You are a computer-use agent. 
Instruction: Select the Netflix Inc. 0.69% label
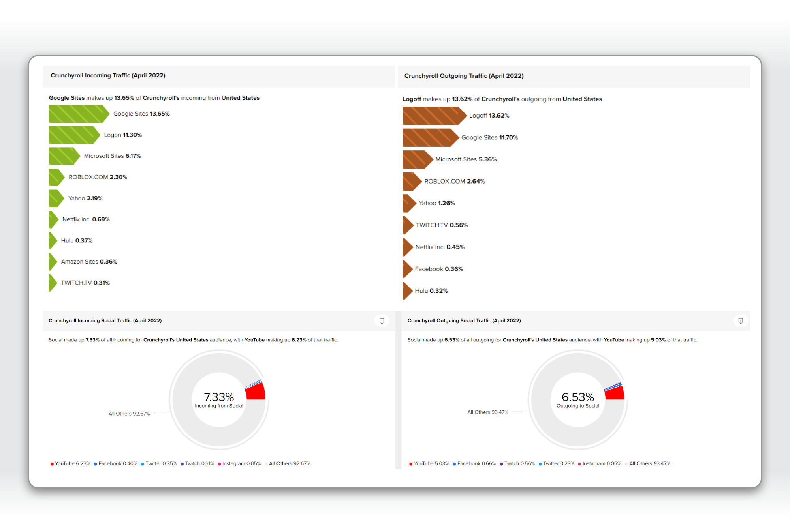[86, 219]
